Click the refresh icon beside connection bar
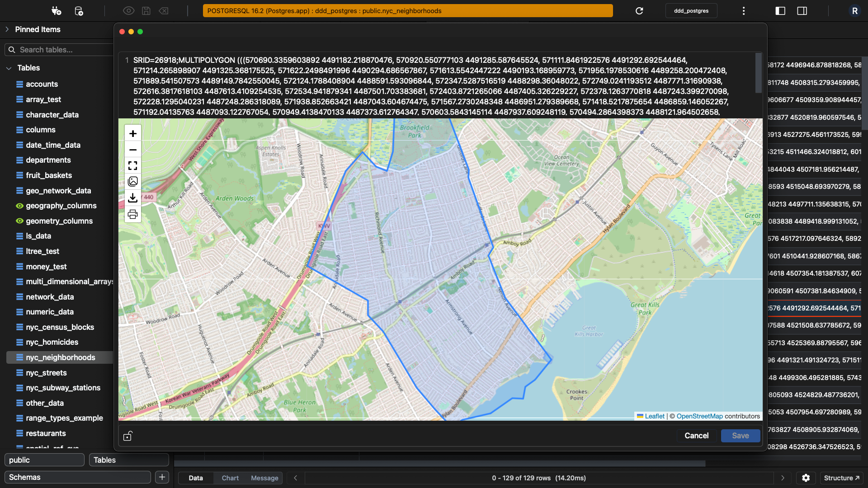The image size is (868, 488). [x=639, y=11]
